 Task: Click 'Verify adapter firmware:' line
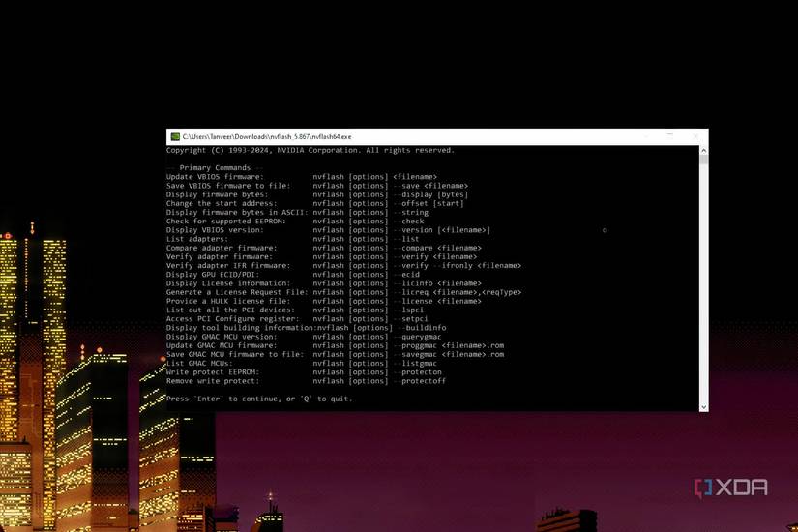(322, 256)
